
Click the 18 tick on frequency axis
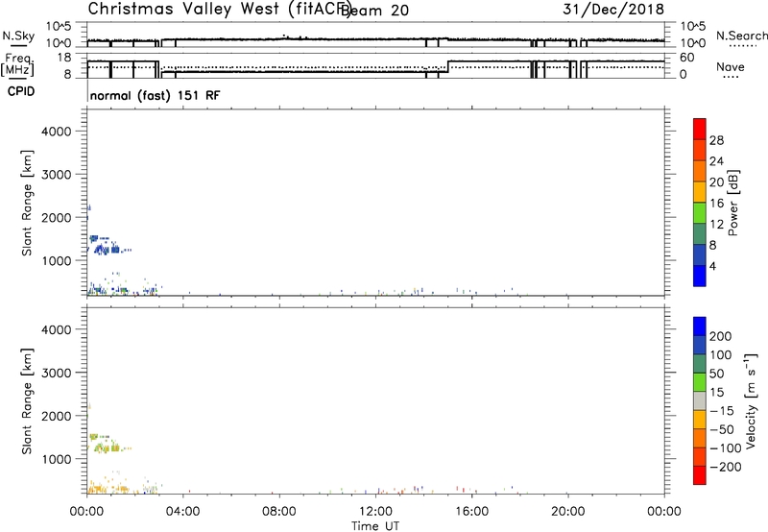click(x=64, y=58)
